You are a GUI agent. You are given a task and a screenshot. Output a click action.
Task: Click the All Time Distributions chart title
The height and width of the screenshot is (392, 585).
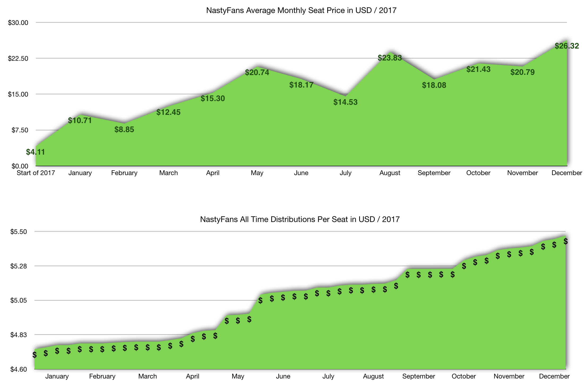(x=300, y=219)
